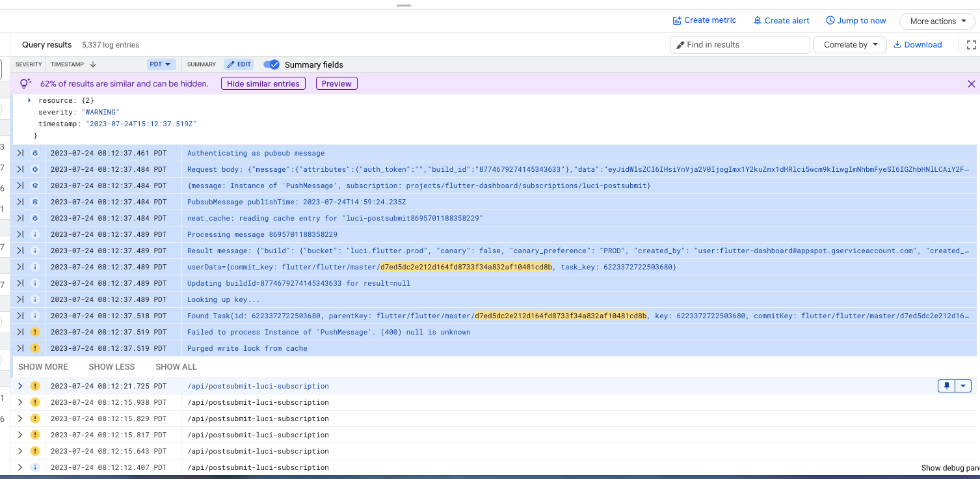Click the timestamp sort direction arrow

pos(93,64)
